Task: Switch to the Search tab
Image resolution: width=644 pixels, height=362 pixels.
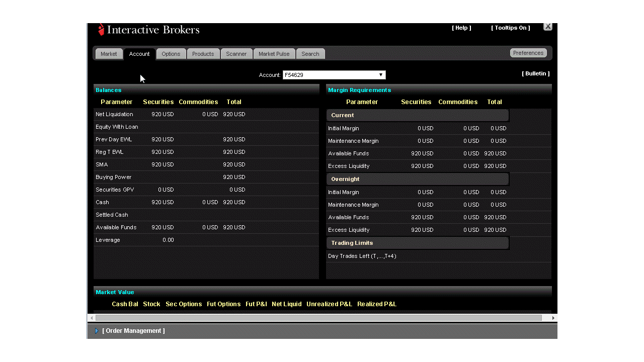Action: [x=310, y=54]
